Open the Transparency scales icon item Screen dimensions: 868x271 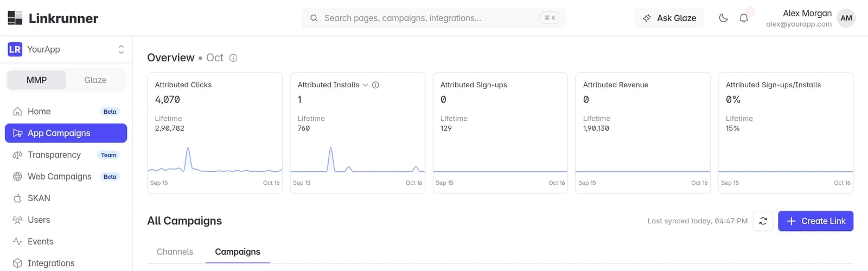pyautogui.click(x=17, y=155)
